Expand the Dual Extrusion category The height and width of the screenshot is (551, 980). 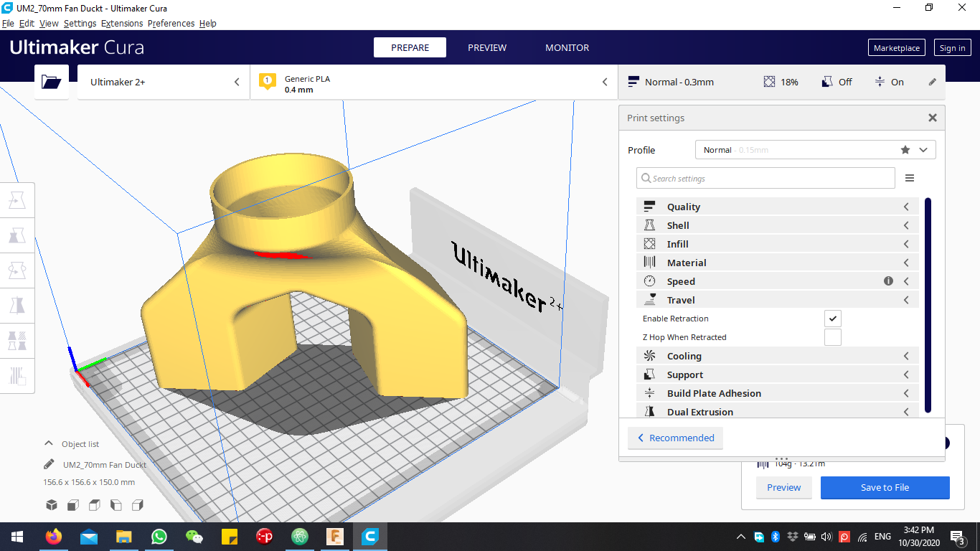click(778, 411)
